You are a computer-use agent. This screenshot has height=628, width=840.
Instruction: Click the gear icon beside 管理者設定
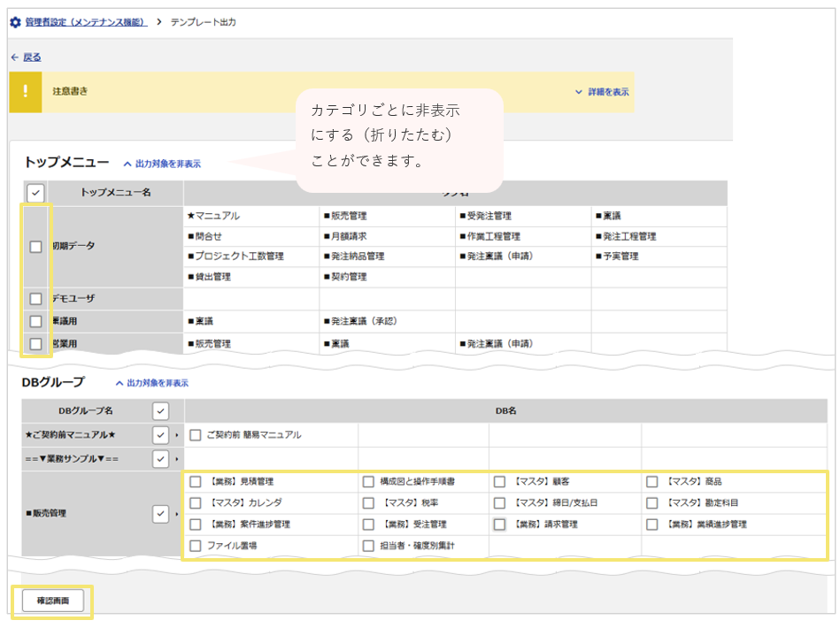[x=16, y=22]
